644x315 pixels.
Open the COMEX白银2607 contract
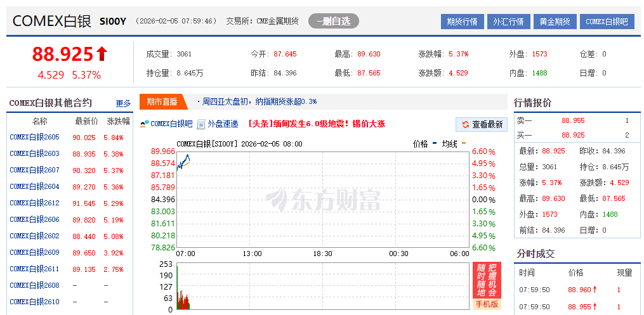34,170
